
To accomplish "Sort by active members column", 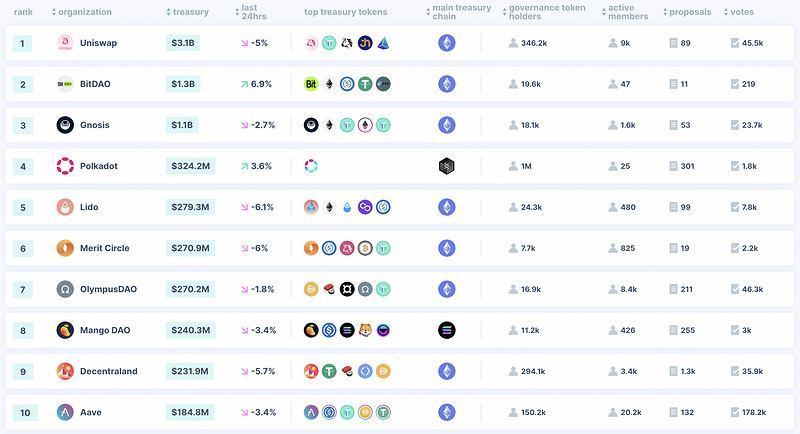I will coord(625,12).
